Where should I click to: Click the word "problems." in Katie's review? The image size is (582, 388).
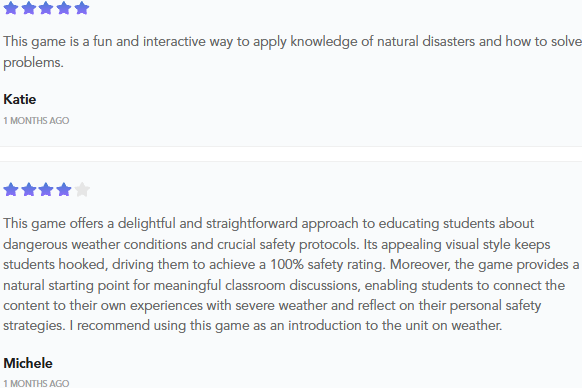tap(33, 62)
